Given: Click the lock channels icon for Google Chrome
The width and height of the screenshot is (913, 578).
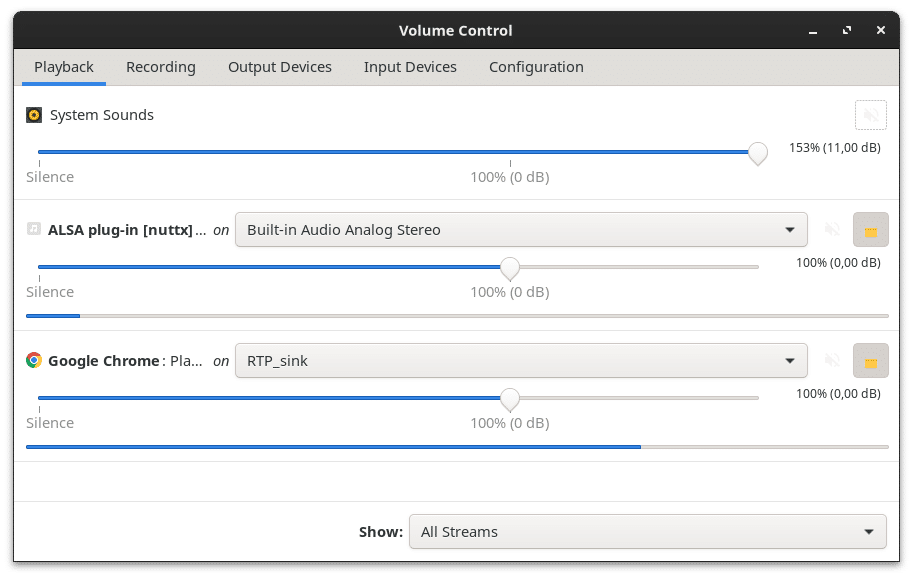Looking at the screenshot, I should pyautogui.click(x=870, y=361).
